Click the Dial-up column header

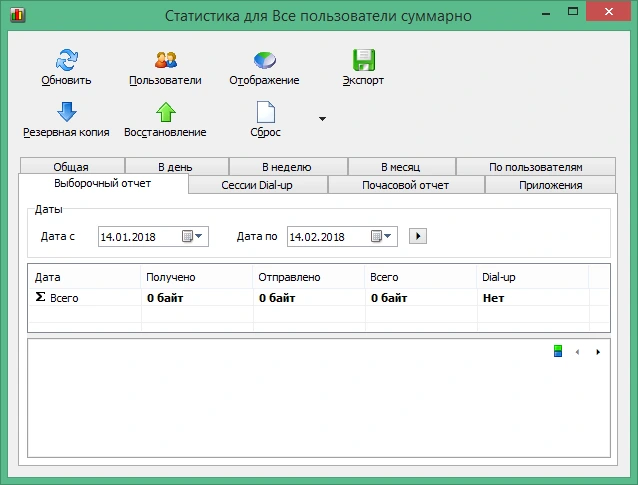coord(532,277)
